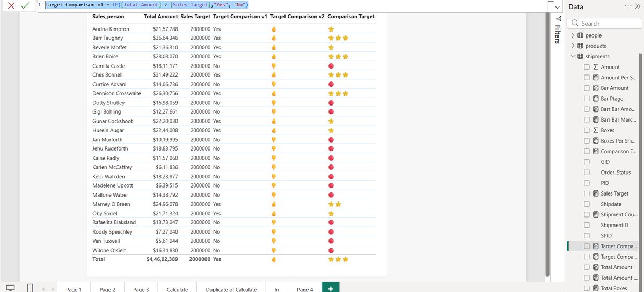The width and height of the screenshot is (644, 292).
Task: Open the Page 3 tab
Action: coord(141,288)
